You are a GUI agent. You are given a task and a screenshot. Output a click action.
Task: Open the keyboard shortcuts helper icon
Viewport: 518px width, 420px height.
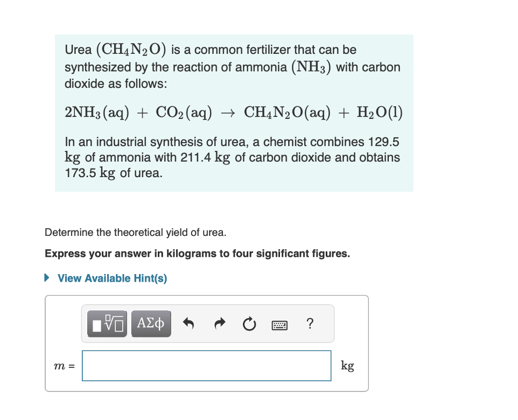point(279,324)
